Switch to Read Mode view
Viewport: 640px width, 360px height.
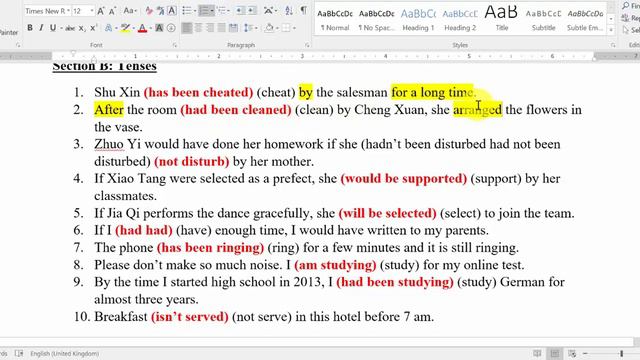[x=538, y=353]
